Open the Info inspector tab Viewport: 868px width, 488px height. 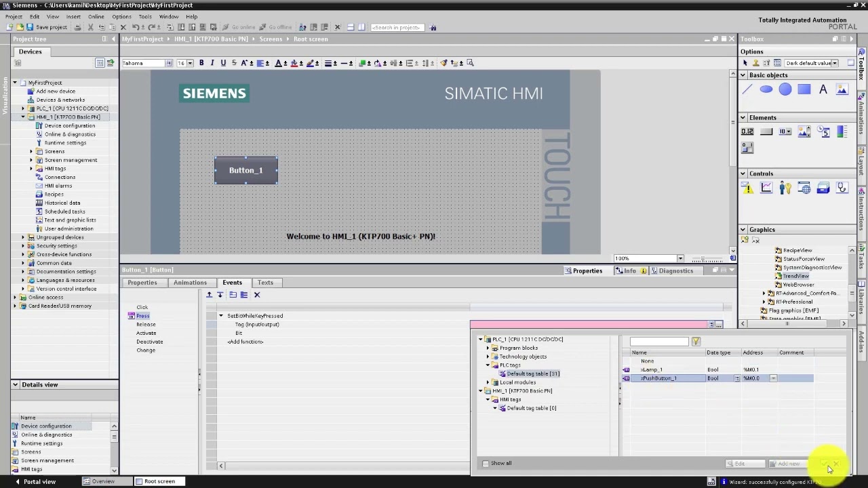pyautogui.click(x=629, y=271)
